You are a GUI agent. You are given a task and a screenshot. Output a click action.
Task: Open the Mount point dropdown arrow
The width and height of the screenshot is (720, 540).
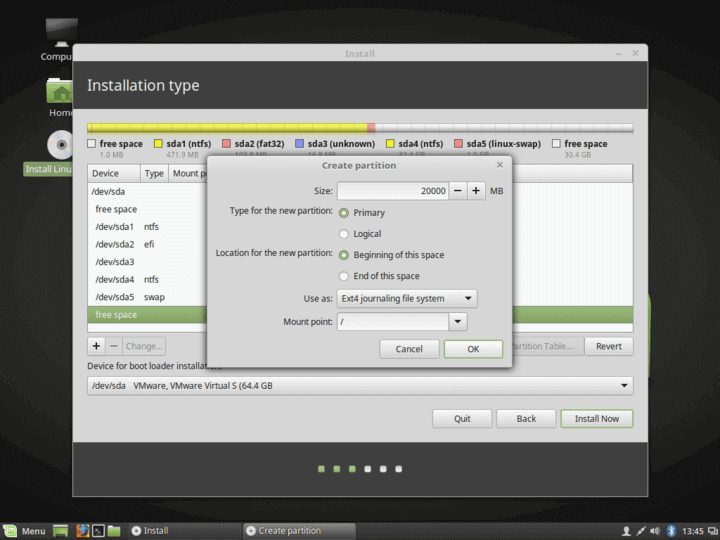(458, 322)
